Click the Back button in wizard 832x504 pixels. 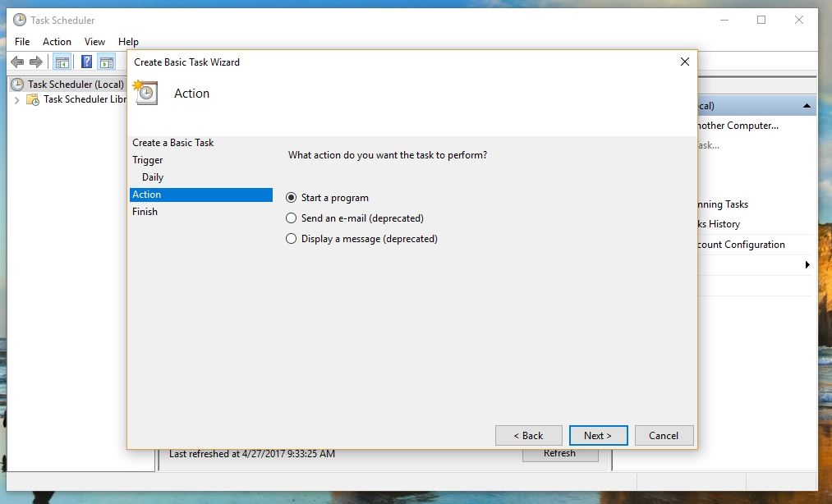528,436
